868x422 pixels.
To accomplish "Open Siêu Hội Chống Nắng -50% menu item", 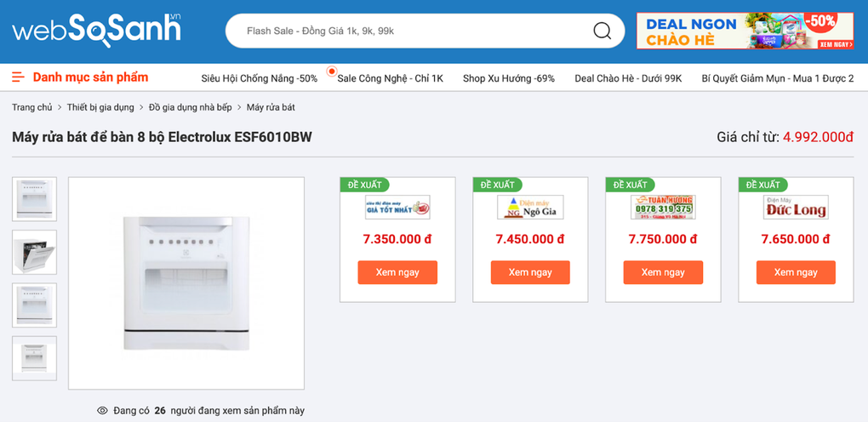I will pos(259,78).
